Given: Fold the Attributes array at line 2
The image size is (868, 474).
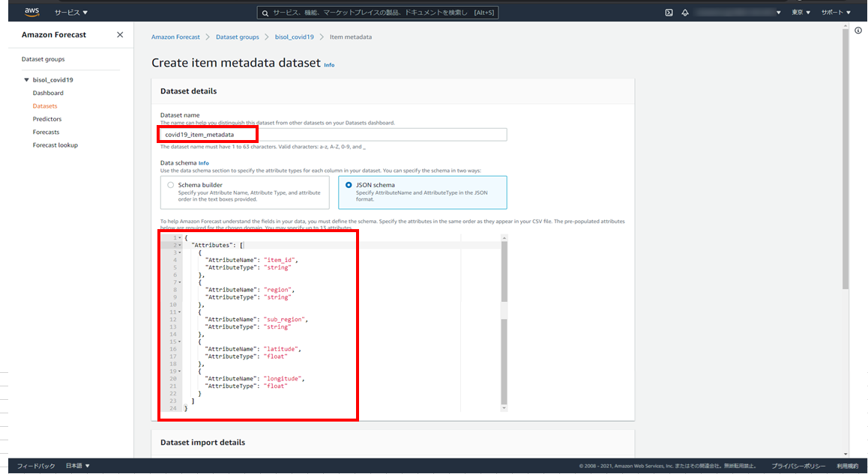Looking at the screenshot, I should 180,246.
